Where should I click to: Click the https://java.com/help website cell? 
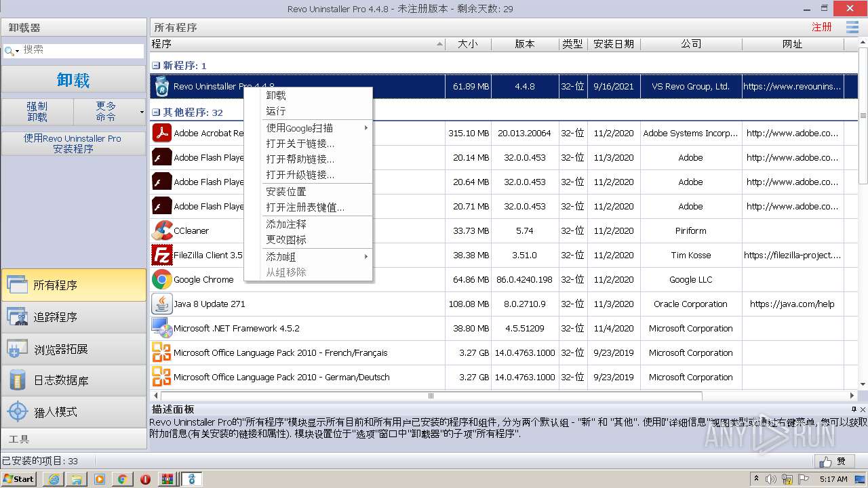792,304
